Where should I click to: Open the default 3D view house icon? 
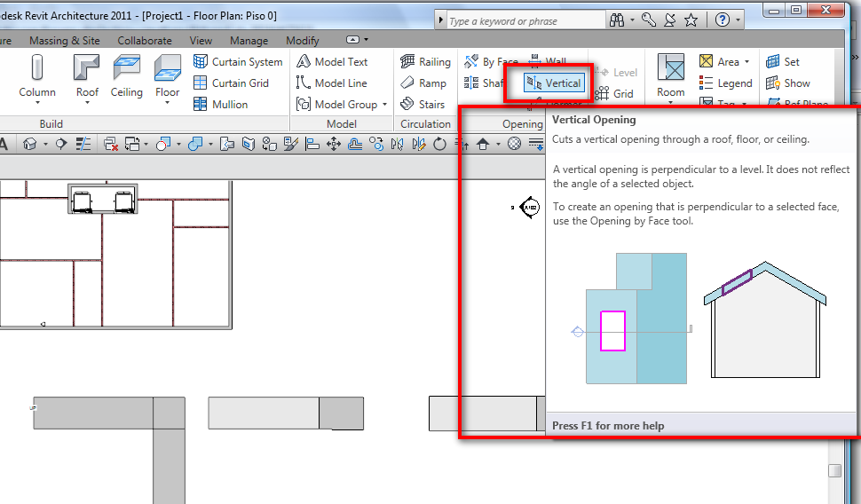pos(30,144)
